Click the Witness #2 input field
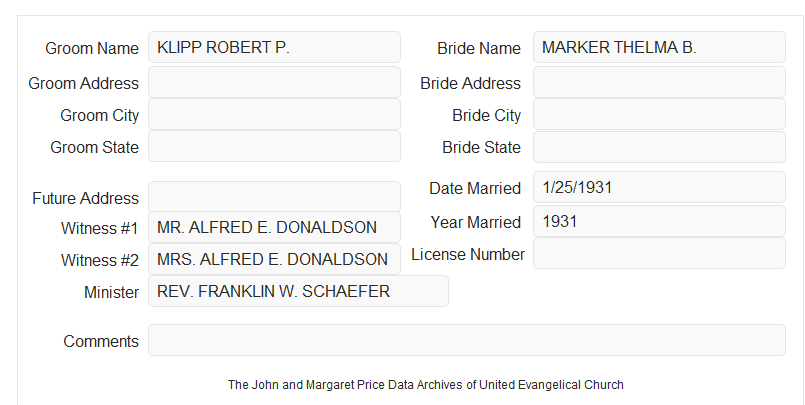The image size is (805, 405). click(274, 259)
